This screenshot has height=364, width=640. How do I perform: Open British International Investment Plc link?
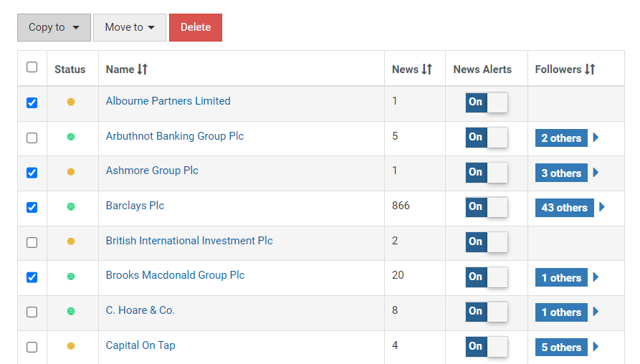tap(189, 240)
